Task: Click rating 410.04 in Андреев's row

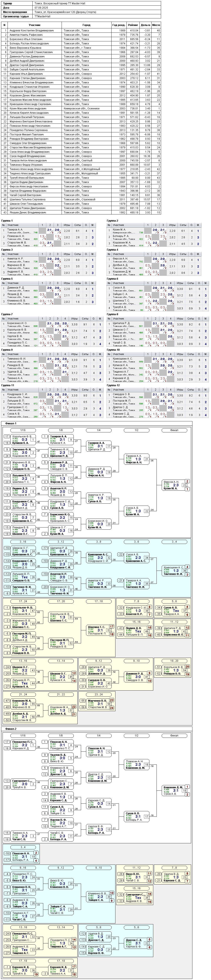Action: 134,30
